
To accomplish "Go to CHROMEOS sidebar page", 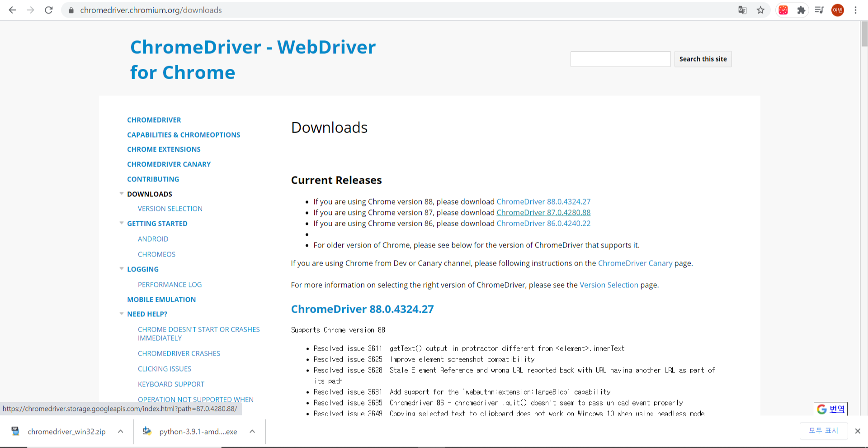I will (156, 254).
